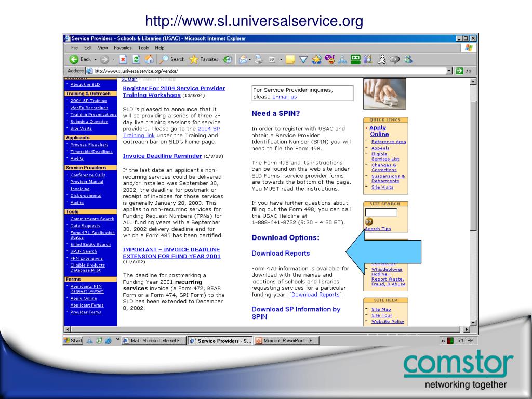Screen dimensions: 532x399
Task: Open the Eligible Services List link
Action: (385, 156)
